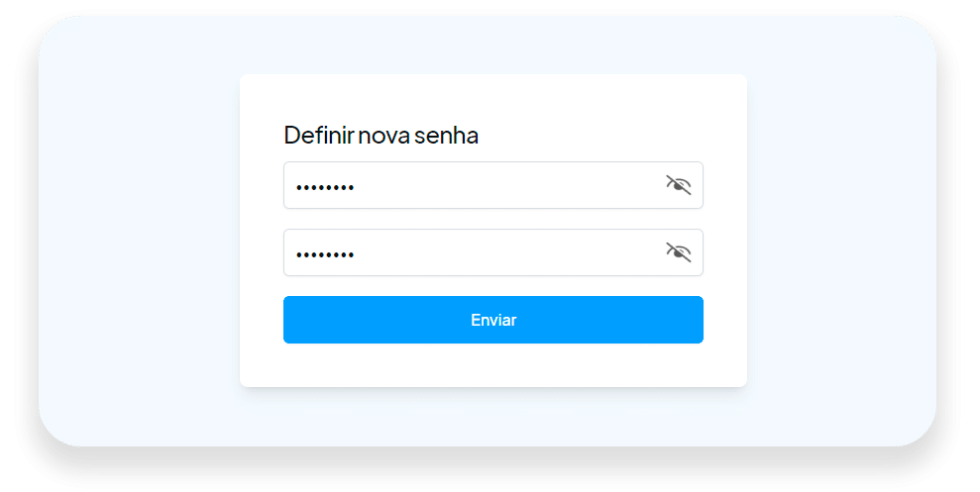Screen dimensions: 980x492
Task: Click the white form card below Enviar
Action: pyautogui.click(x=493, y=365)
